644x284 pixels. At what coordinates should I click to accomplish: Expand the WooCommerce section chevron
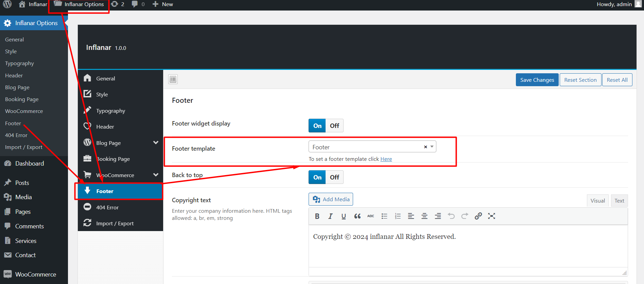156,175
